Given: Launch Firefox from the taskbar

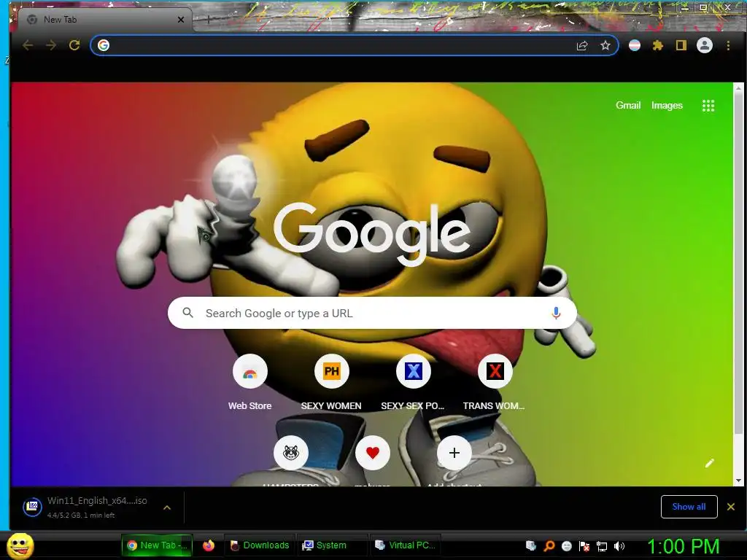Looking at the screenshot, I should point(209,545).
